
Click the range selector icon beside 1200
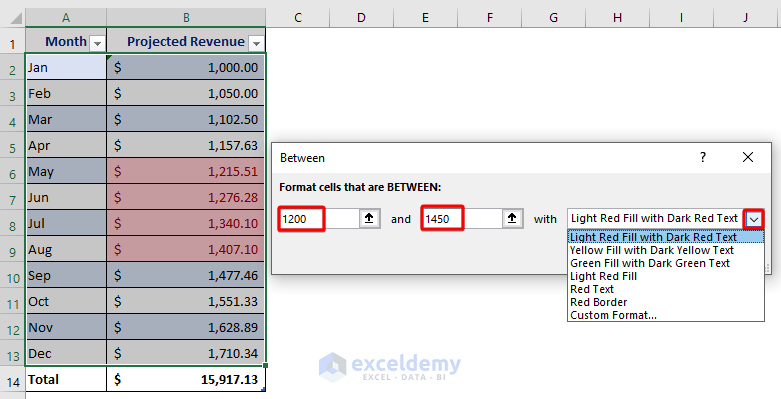tap(369, 218)
